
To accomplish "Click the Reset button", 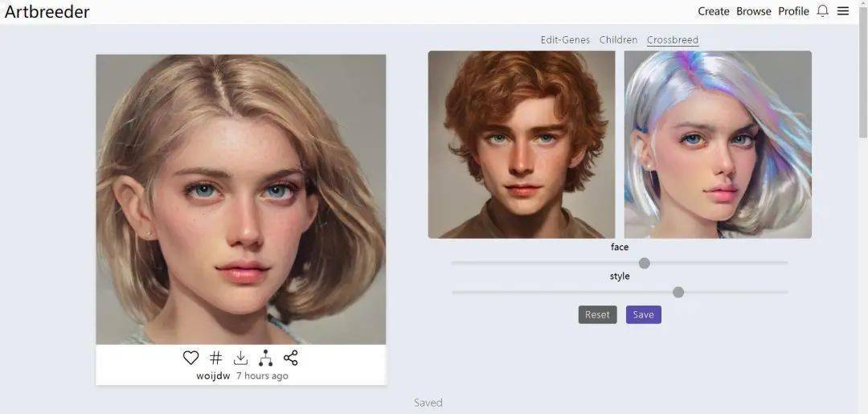I will tap(597, 314).
